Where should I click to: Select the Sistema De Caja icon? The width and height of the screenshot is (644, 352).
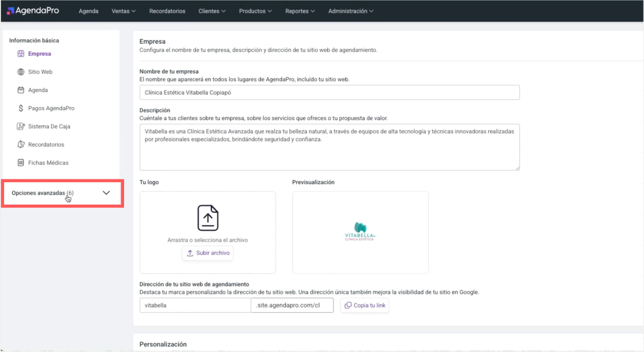pyautogui.click(x=21, y=126)
